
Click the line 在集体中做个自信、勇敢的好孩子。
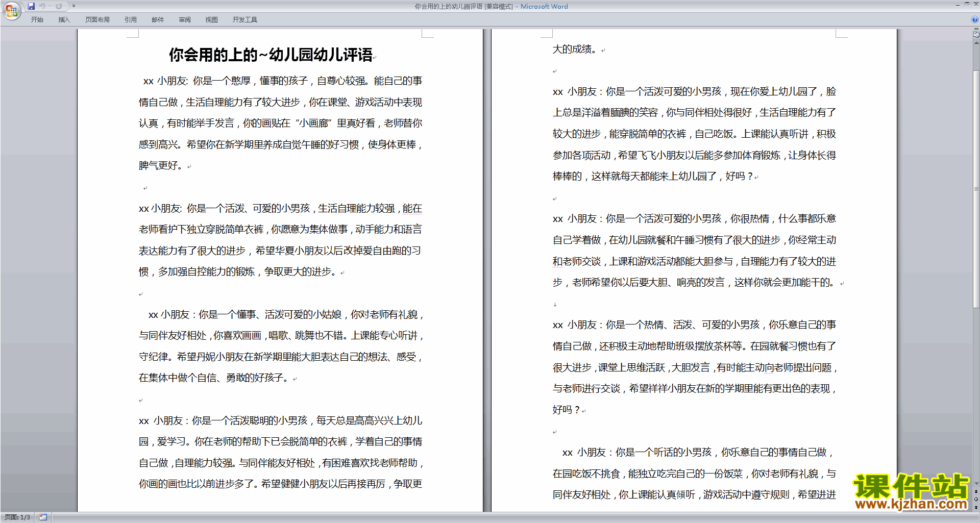click(x=214, y=378)
